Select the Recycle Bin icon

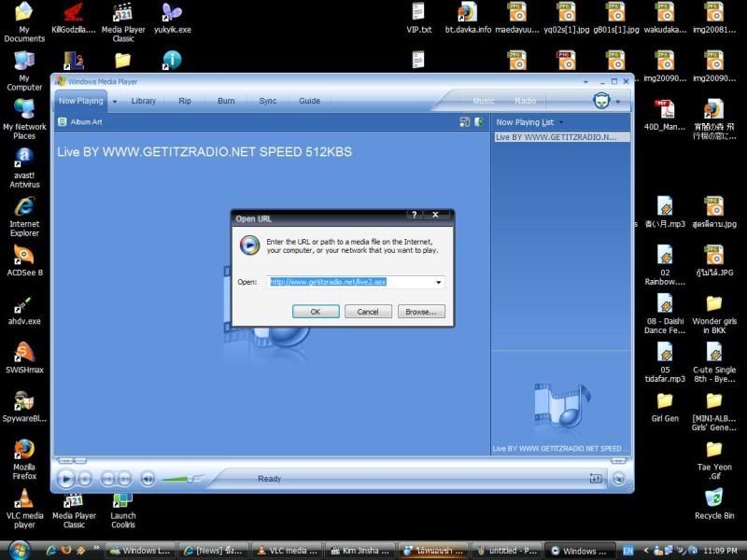(x=713, y=504)
